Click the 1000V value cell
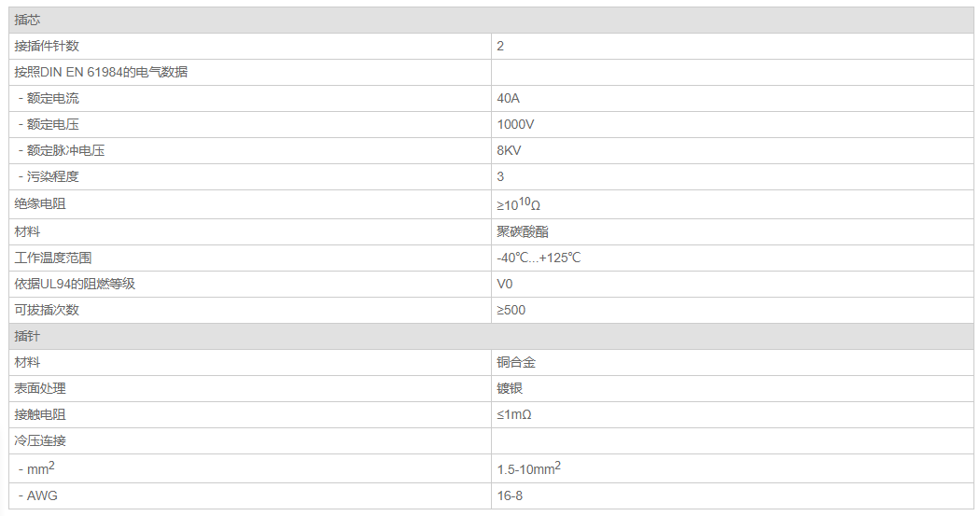 point(516,124)
